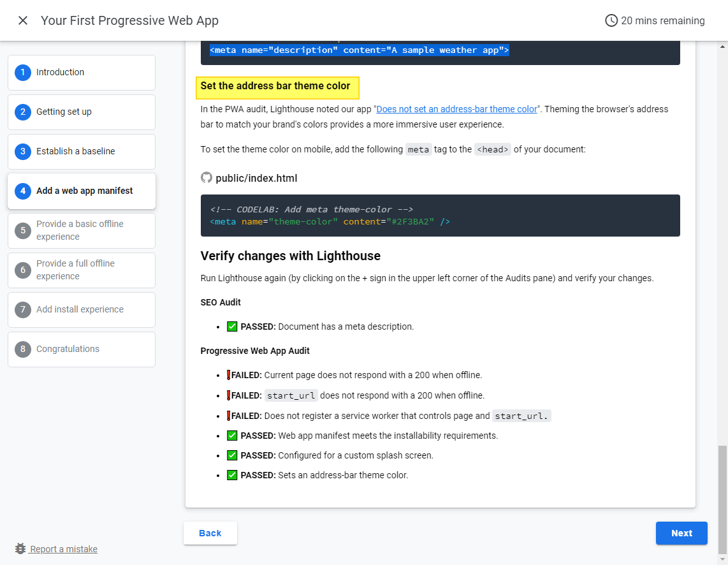The height and width of the screenshot is (565, 728).
Task: Click the CODELAB Add meta theme-color comment
Action: coord(312,209)
